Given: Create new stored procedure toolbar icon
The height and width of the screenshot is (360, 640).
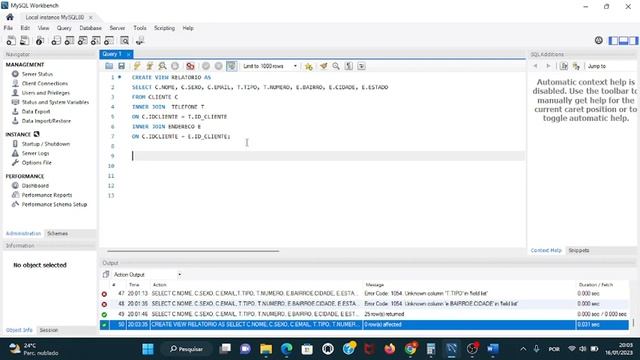Looking at the screenshot, I should click(x=96, y=40).
